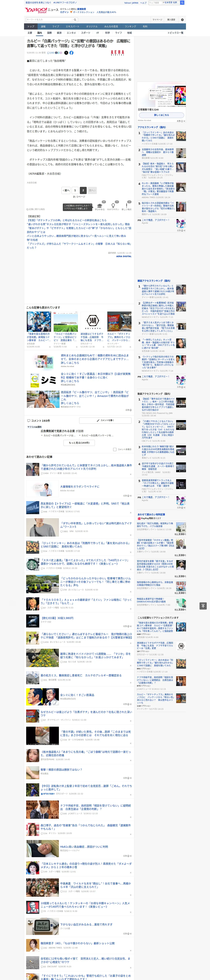This screenshot has width=210, height=980.
Task: Click the Yahoo! JAPAN News logo
Action: click(x=42, y=10)
